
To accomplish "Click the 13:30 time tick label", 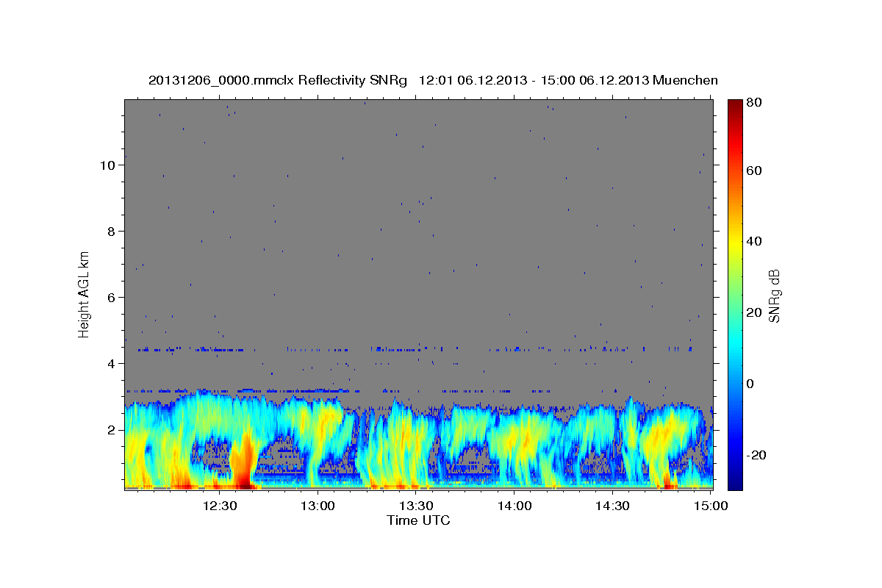I will (416, 506).
